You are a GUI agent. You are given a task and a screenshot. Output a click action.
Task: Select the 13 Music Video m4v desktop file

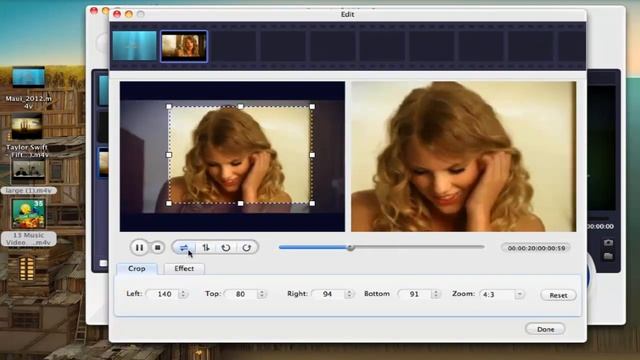pyautogui.click(x=28, y=222)
